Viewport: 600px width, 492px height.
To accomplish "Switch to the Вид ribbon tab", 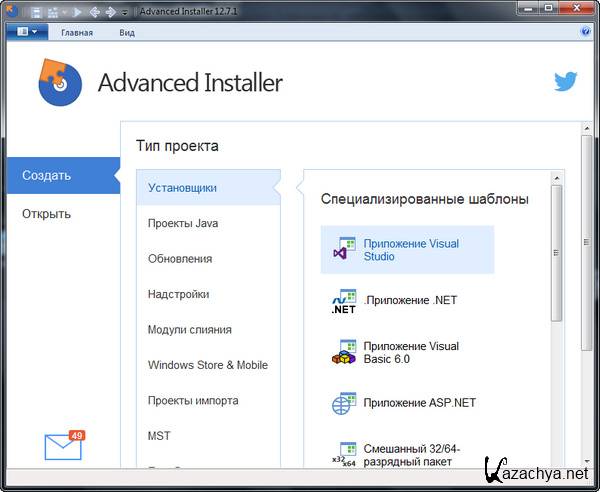I will pos(127,32).
